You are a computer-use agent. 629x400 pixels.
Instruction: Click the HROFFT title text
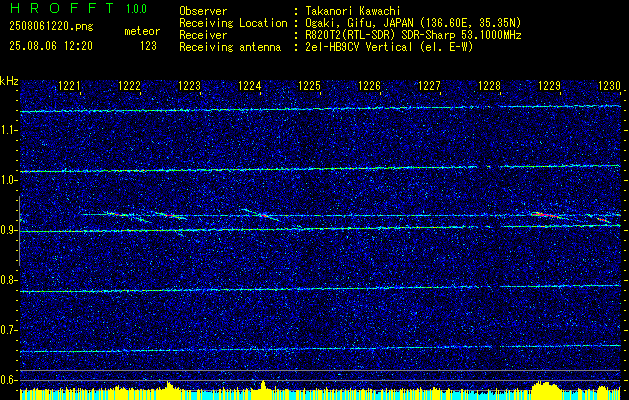[x=62, y=8]
